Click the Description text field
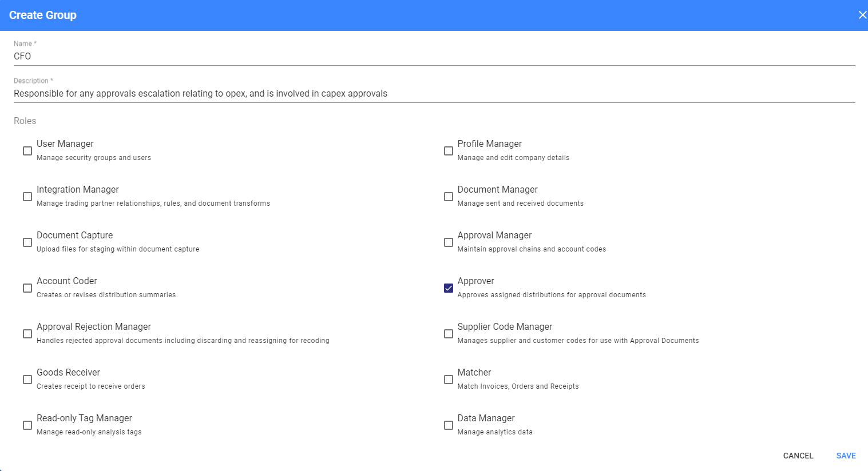The width and height of the screenshot is (868, 471). tap(434, 93)
